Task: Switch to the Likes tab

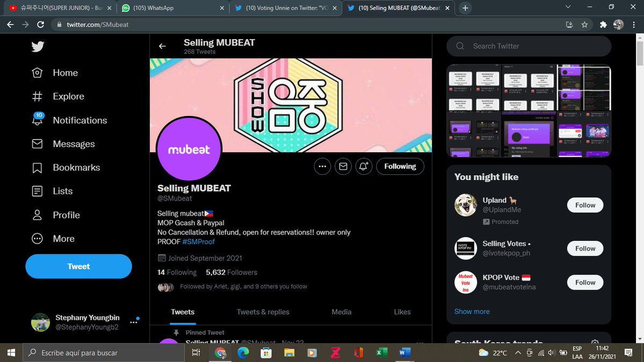Action: pyautogui.click(x=402, y=312)
